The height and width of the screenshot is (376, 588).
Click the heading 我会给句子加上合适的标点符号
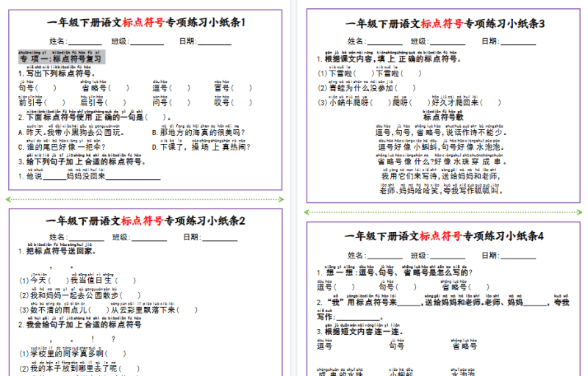point(80,325)
